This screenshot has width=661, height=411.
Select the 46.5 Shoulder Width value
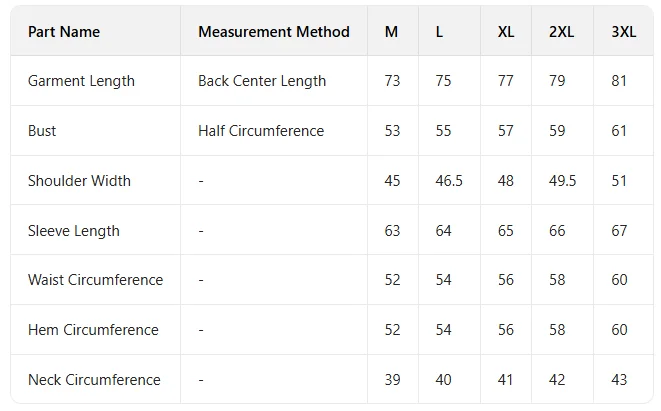click(449, 181)
